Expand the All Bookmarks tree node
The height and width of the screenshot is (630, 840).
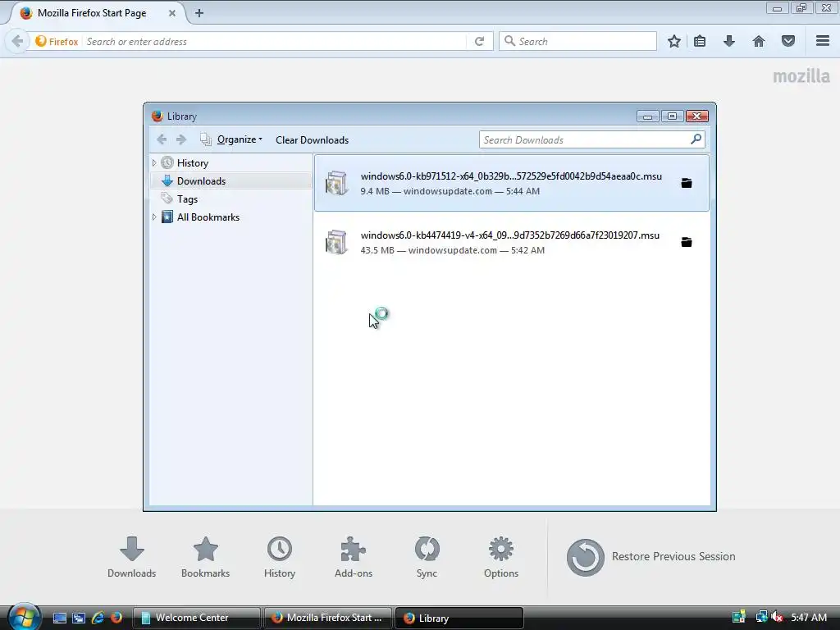coord(154,217)
